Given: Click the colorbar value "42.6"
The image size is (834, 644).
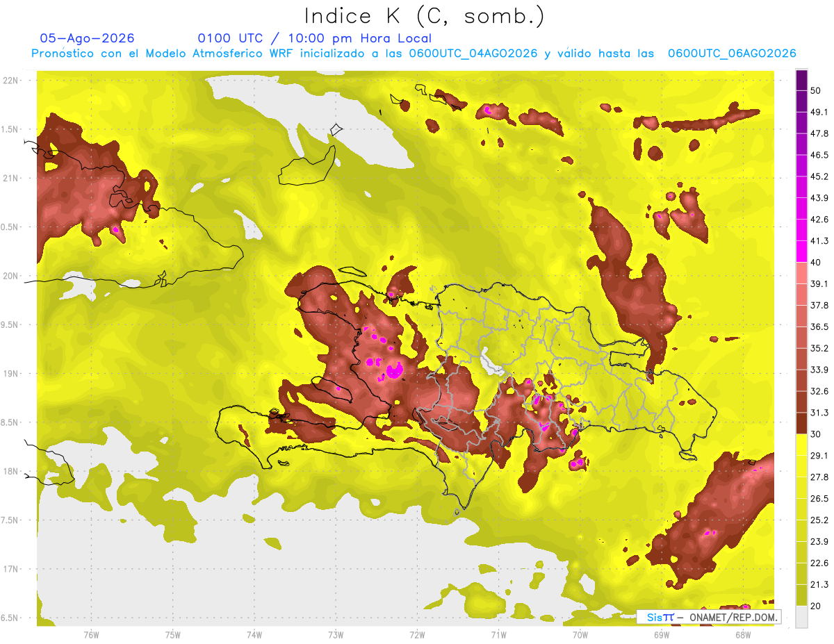Looking at the screenshot, I should [x=820, y=220].
